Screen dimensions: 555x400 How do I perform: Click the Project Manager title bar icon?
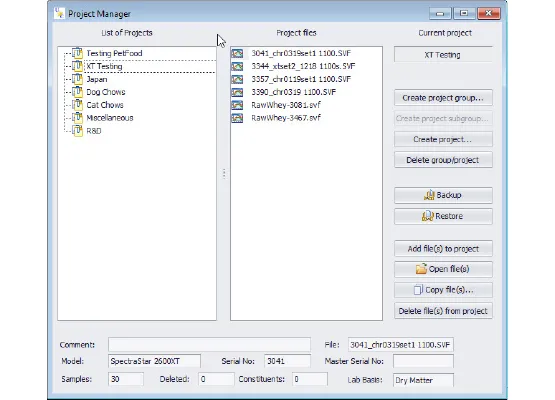(59, 13)
